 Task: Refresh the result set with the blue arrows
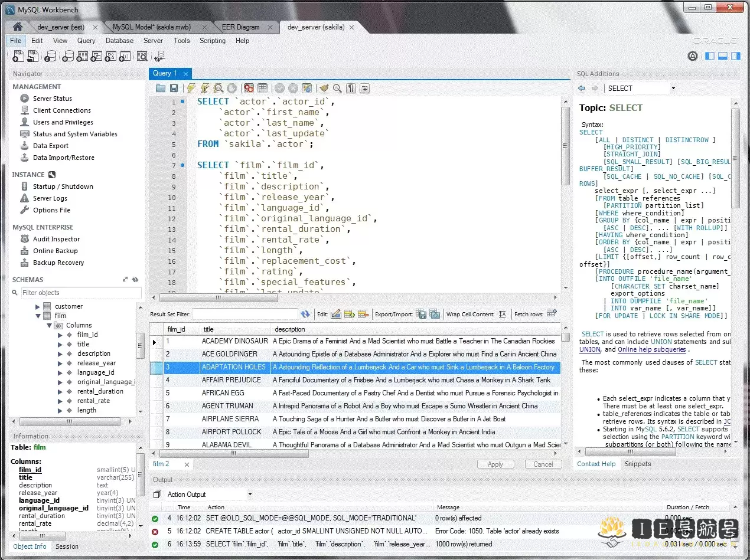pos(305,314)
